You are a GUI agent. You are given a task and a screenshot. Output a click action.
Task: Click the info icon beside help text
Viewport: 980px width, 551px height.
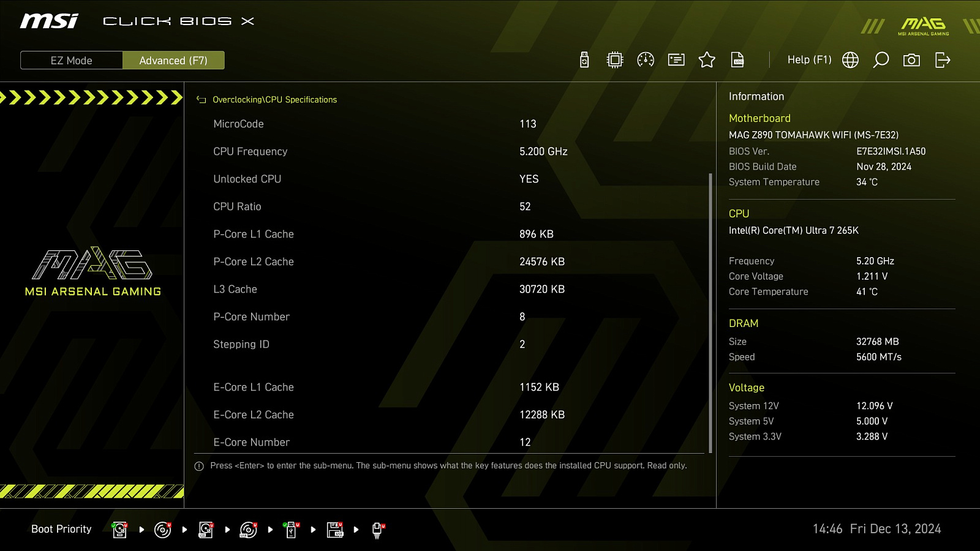pos(199,467)
